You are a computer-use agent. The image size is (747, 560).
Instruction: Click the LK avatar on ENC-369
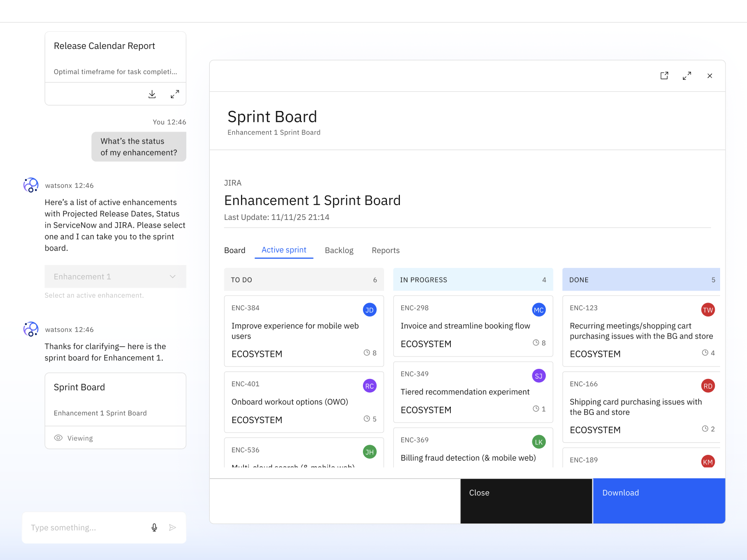[539, 442]
